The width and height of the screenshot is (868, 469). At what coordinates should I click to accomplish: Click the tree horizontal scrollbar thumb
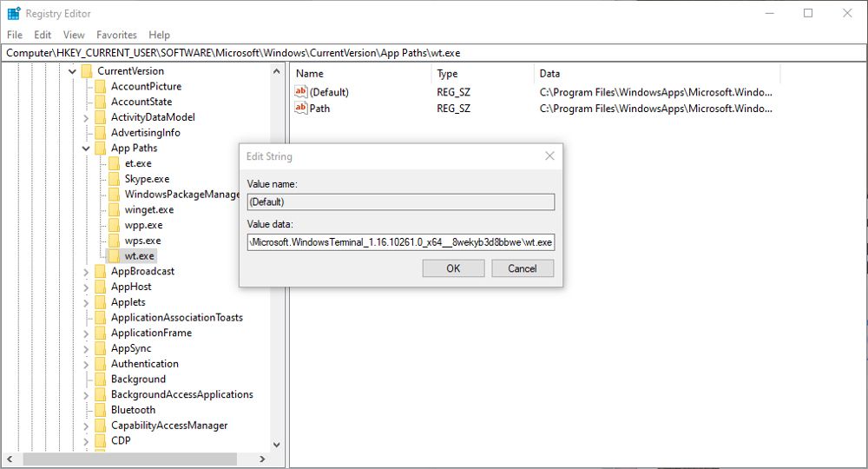pyautogui.click(x=130, y=459)
